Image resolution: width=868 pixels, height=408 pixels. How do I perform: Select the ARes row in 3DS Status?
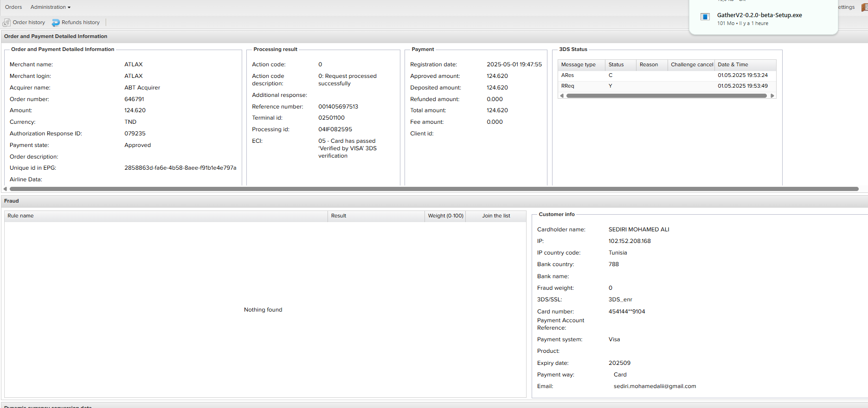(568, 76)
